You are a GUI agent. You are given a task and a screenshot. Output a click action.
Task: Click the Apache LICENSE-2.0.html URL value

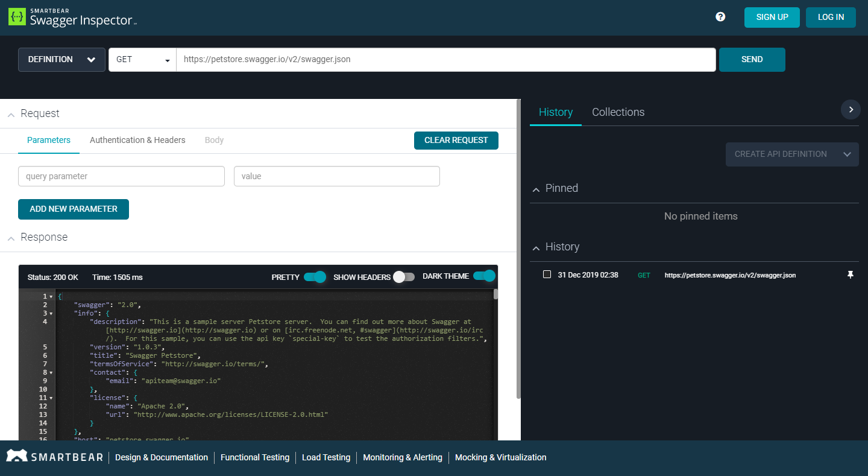click(x=231, y=415)
